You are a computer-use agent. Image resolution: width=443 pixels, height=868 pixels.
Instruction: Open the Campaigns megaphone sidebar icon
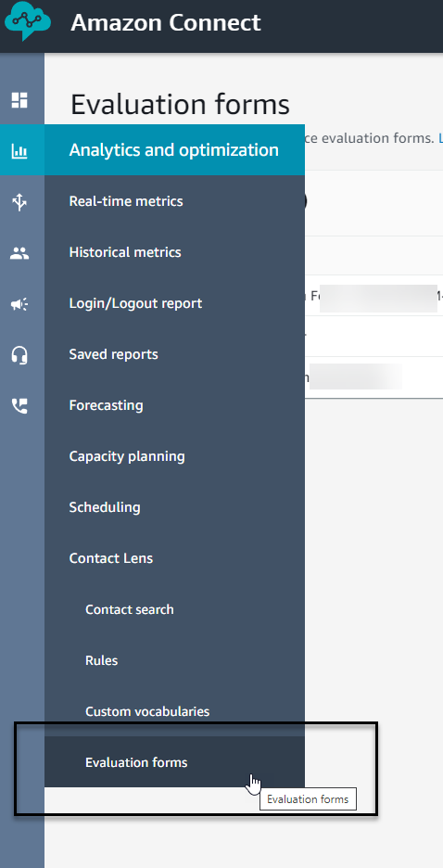click(x=19, y=304)
